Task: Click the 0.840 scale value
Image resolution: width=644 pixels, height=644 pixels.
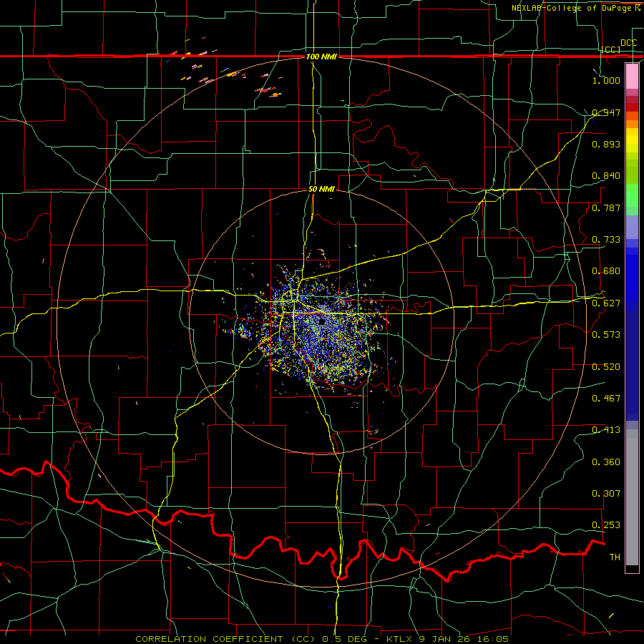Action: [x=606, y=176]
